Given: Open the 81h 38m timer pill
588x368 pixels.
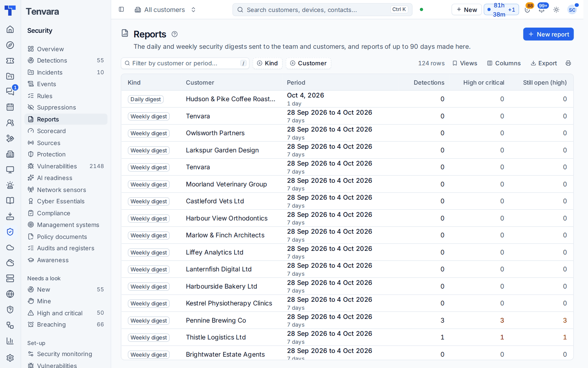Looking at the screenshot, I should [x=501, y=10].
